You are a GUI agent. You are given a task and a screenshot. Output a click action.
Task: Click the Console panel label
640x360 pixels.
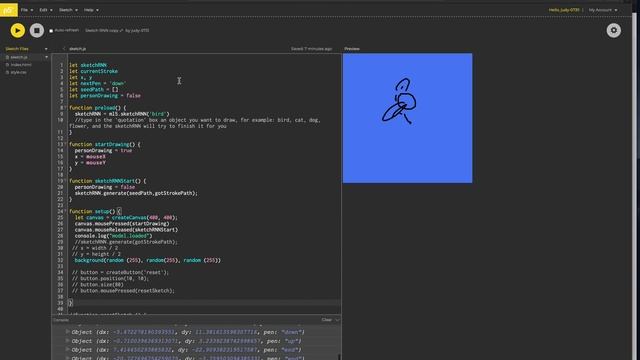click(61, 320)
